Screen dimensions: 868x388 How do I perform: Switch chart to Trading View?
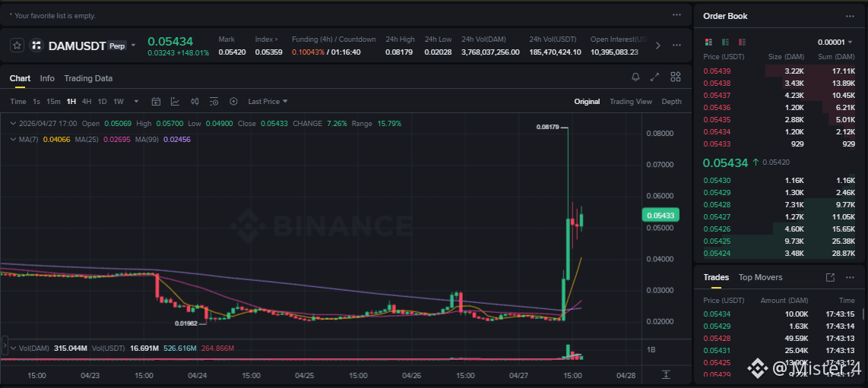(631, 101)
